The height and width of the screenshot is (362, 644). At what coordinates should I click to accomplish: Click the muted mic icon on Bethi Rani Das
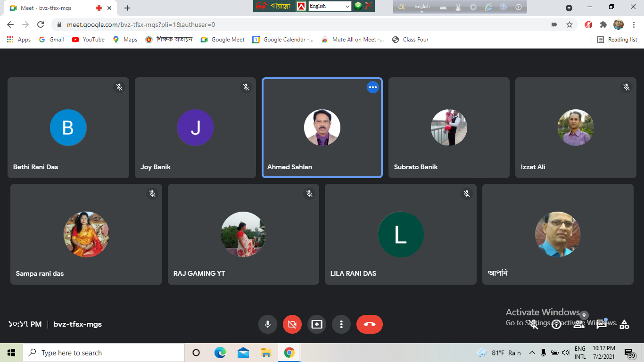(x=119, y=87)
